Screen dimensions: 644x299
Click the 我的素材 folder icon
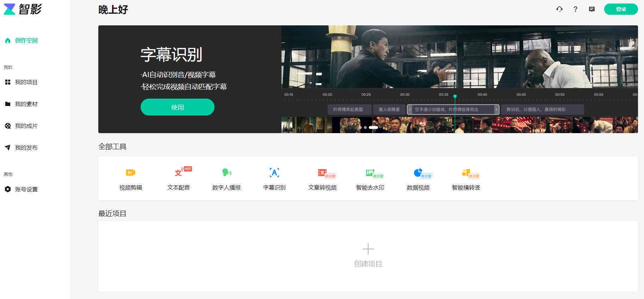click(x=8, y=104)
